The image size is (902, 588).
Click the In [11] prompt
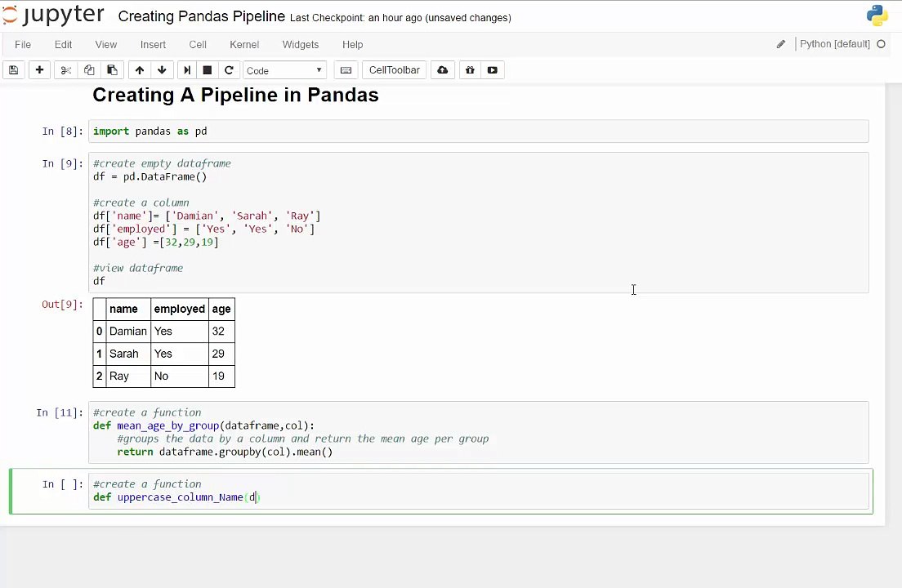pyautogui.click(x=60, y=412)
